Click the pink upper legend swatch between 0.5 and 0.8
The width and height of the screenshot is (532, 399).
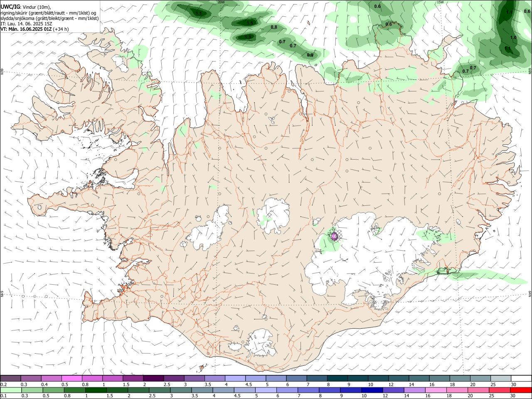pyautogui.click(x=72, y=378)
